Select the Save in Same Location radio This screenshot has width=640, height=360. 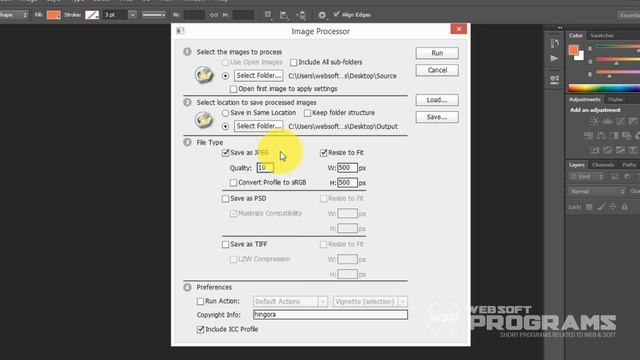coord(225,113)
